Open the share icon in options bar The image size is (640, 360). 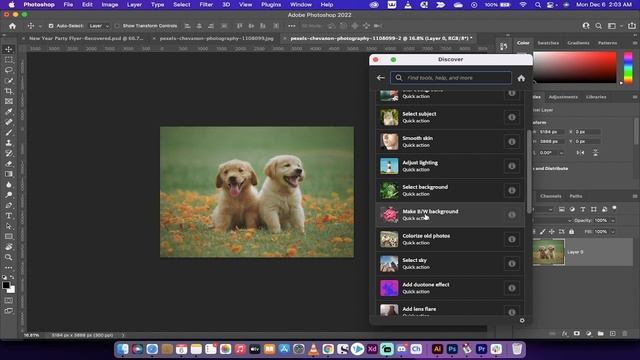tap(631, 26)
